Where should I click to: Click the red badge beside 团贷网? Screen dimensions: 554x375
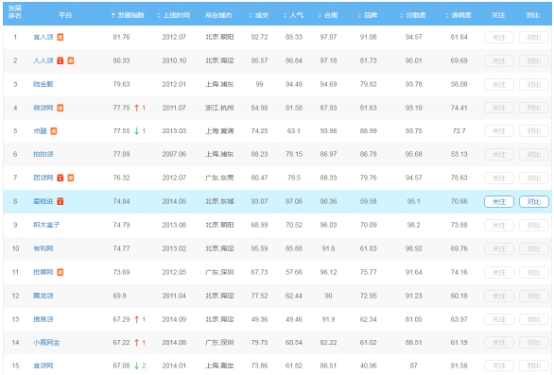[x=60, y=177]
